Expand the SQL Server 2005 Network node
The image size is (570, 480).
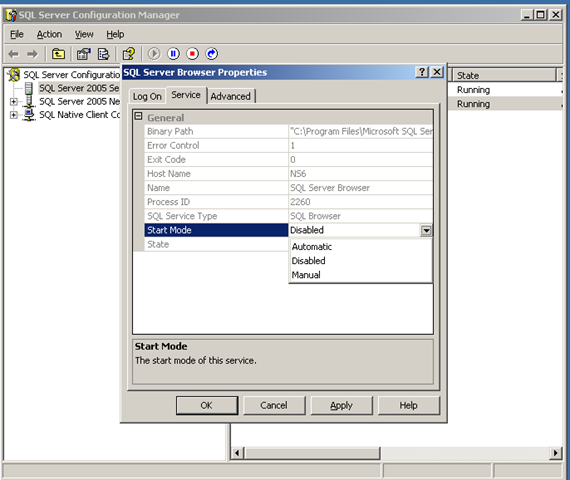14,102
